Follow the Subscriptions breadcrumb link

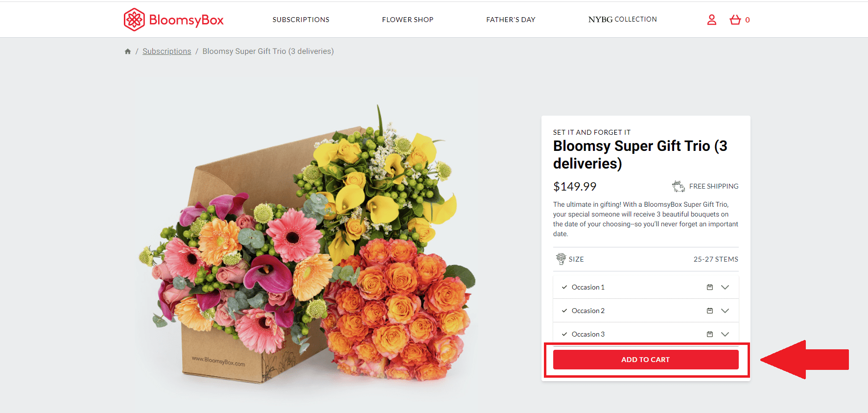[x=166, y=51]
